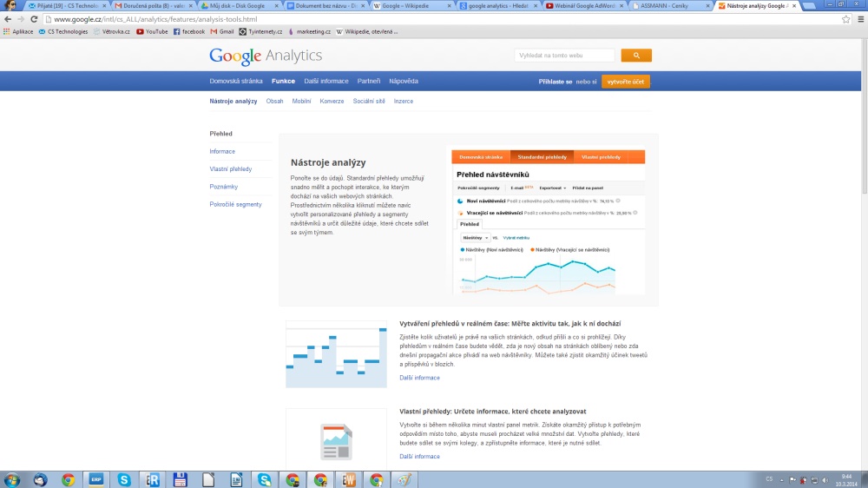Click the real-time bar chart thumbnail
This screenshot has width=868, height=488.
tap(336, 354)
